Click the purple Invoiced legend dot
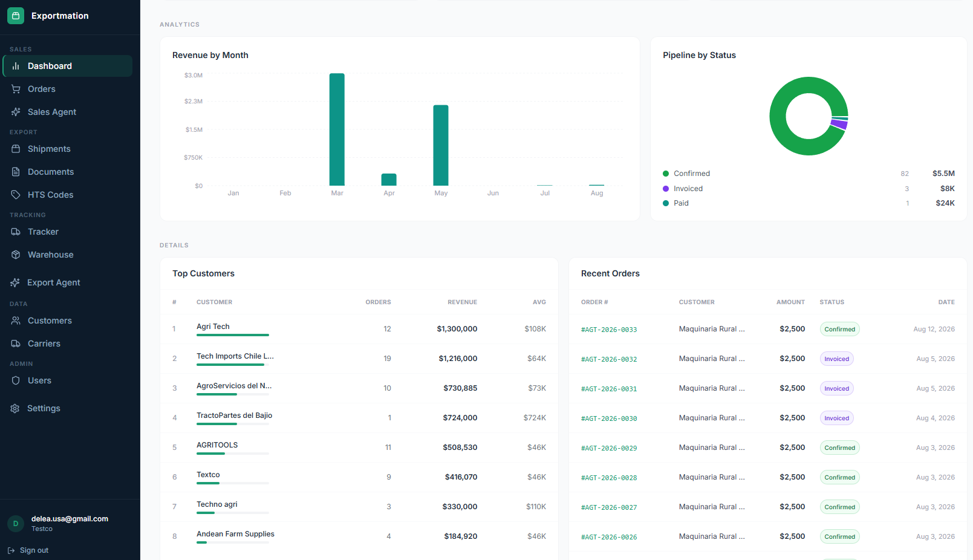This screenshot has width=973, height=560. pyautogui.click(x=666, y=189)
